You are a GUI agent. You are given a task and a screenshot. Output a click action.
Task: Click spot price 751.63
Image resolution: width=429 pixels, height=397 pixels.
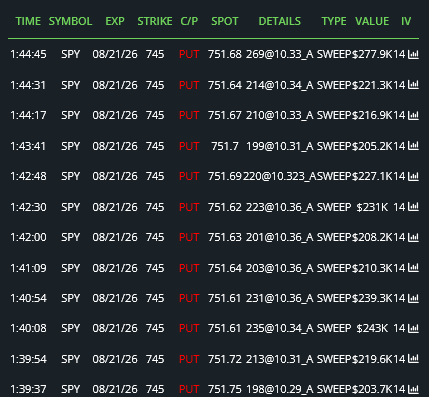pos(225,237)
